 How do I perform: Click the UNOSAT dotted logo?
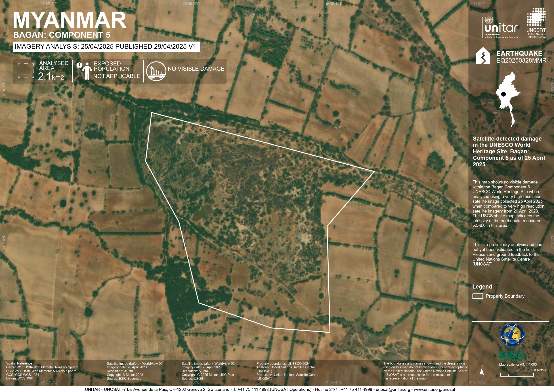click(x=536, y=17)
